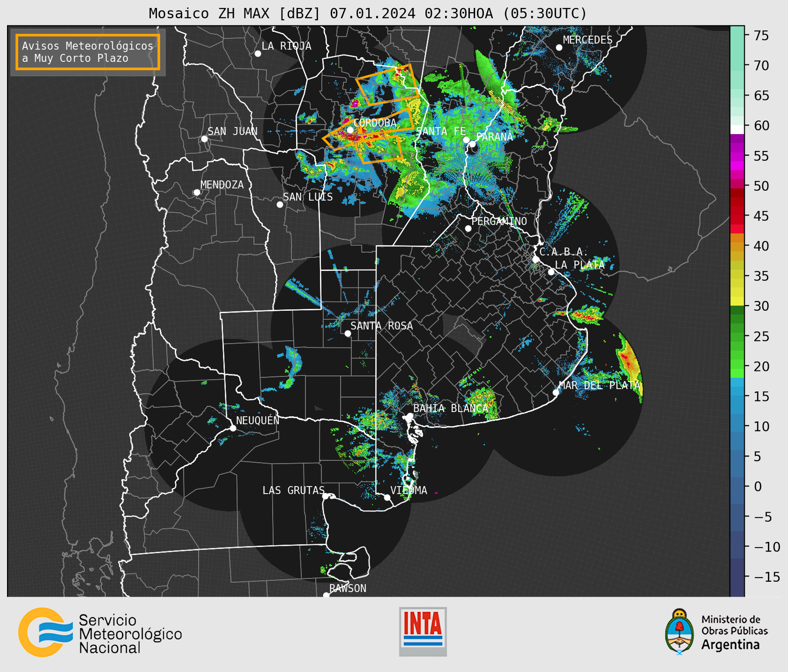The width and height of the screenshot is (788, 672).
Task: Click the SAN LUIS city marker dot
Action: pyautogui.click(x=280, y=205)
